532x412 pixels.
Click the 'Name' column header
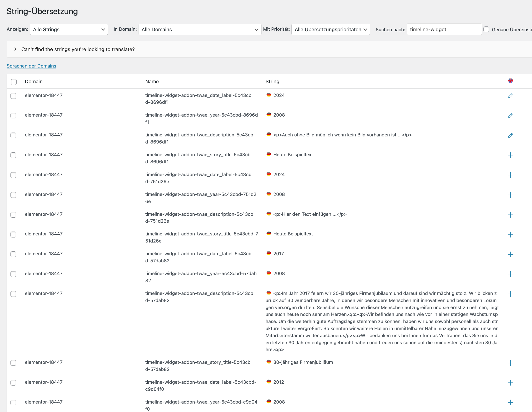click(x=152, y=81)
